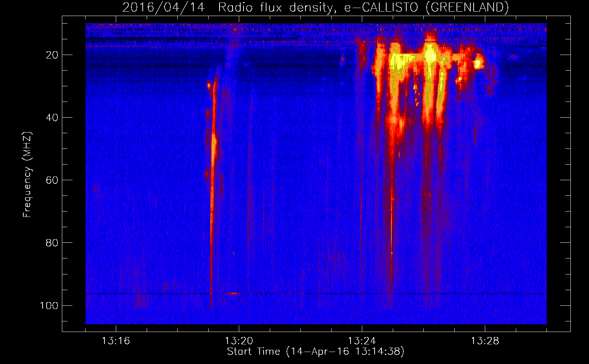Click the 100 frequency tick label
This screenshot has height=364, width=589.
49,305
